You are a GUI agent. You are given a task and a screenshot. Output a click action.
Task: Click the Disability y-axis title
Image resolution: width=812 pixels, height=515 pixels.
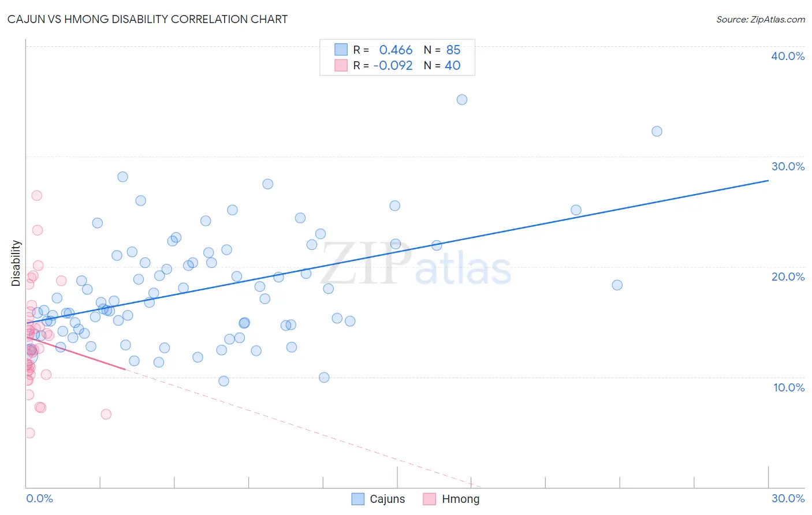tap(16, 263)
